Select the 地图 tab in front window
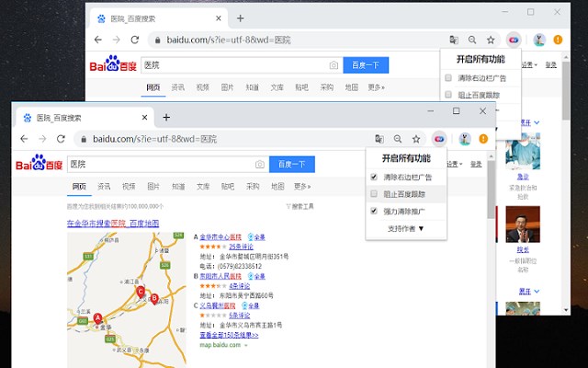The width and height of the screenshot is (588, 368). tap(277, 186)
